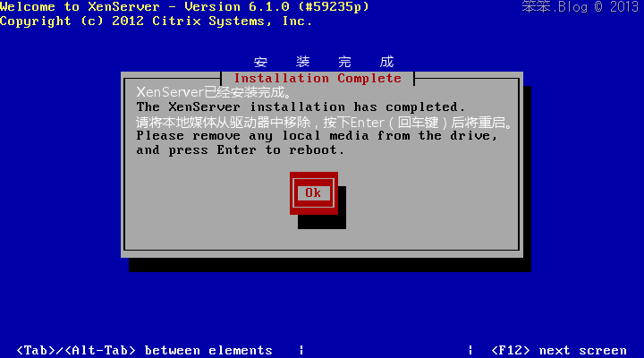The height and width of the screenshot is (358, 644).
Task: Click the word 'XenServer' in English completion message
Action: pos(204,107)
